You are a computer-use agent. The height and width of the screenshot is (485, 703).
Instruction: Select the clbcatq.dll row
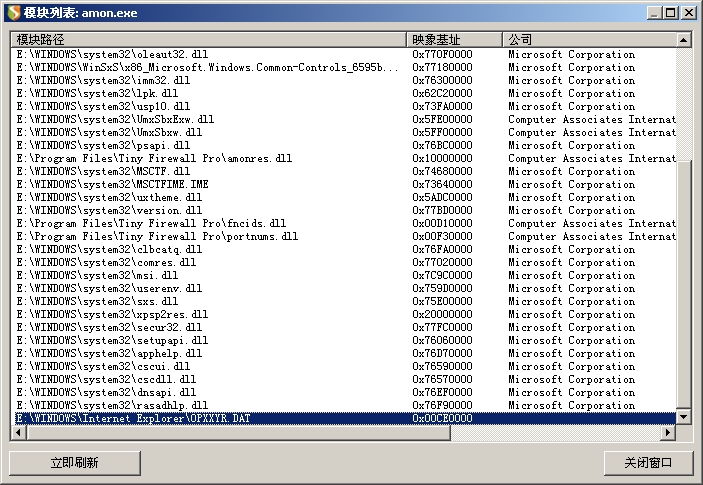(344, 249)
